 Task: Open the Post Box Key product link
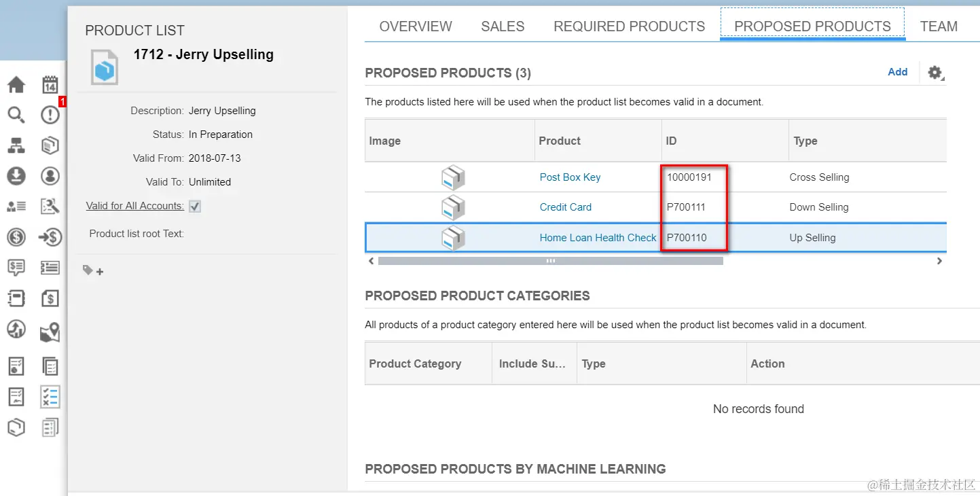click(570, 177)
